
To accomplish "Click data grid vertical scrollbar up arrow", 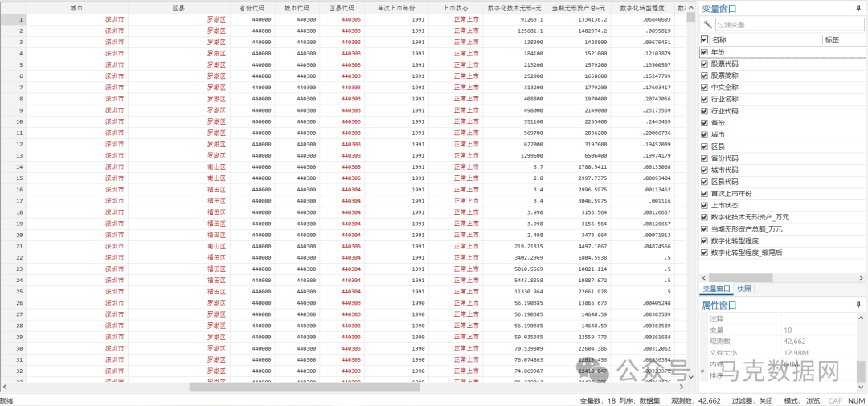I will click(690, 8).
